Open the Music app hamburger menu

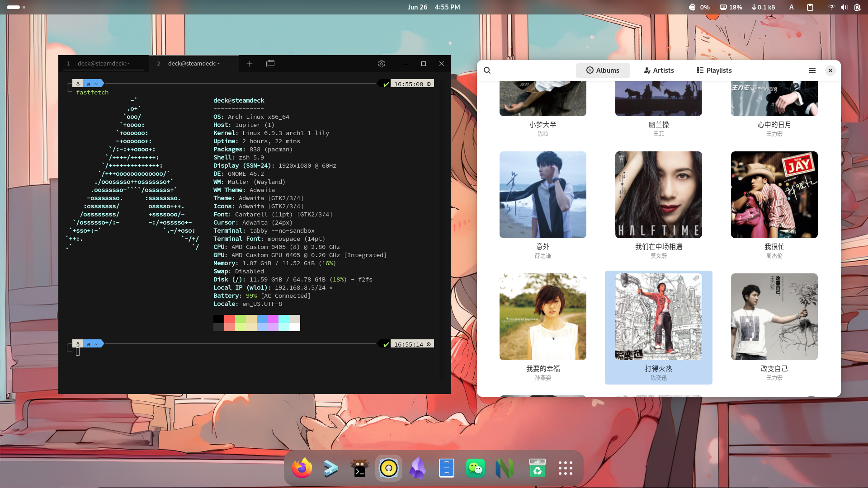812,70
